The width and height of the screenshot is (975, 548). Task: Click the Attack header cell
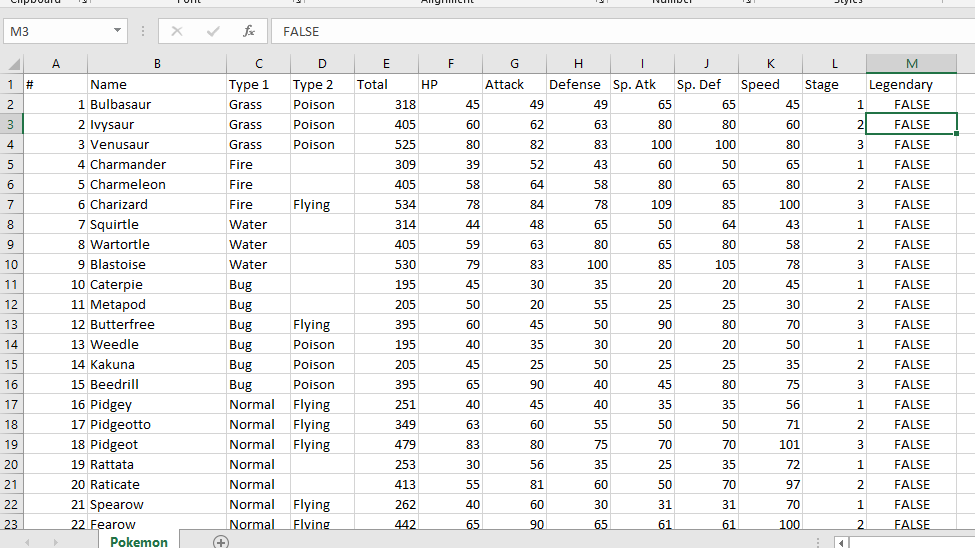point(514,84)
